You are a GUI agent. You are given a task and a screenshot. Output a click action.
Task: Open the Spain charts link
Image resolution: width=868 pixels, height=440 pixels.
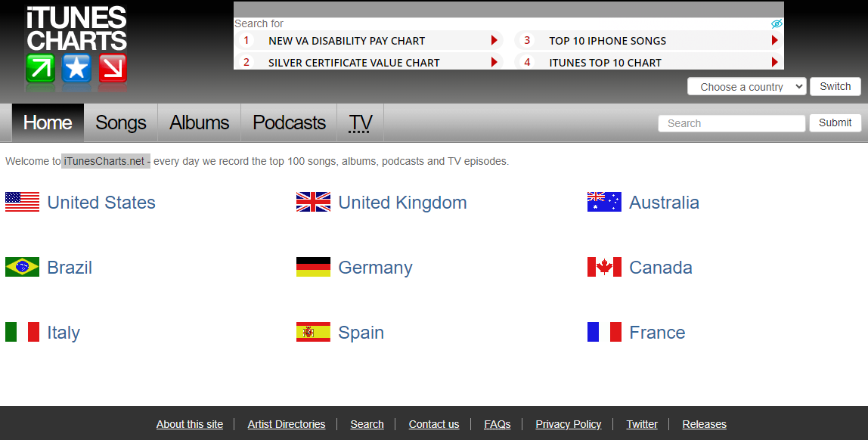[x=361, y=333]
